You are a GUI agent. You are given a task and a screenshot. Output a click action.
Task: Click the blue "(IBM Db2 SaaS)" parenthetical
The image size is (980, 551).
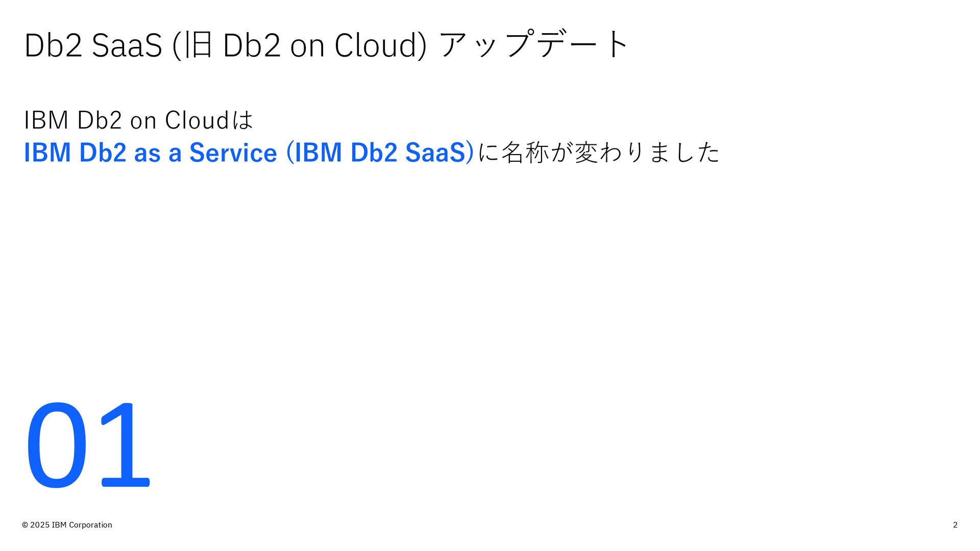point(380,153)
